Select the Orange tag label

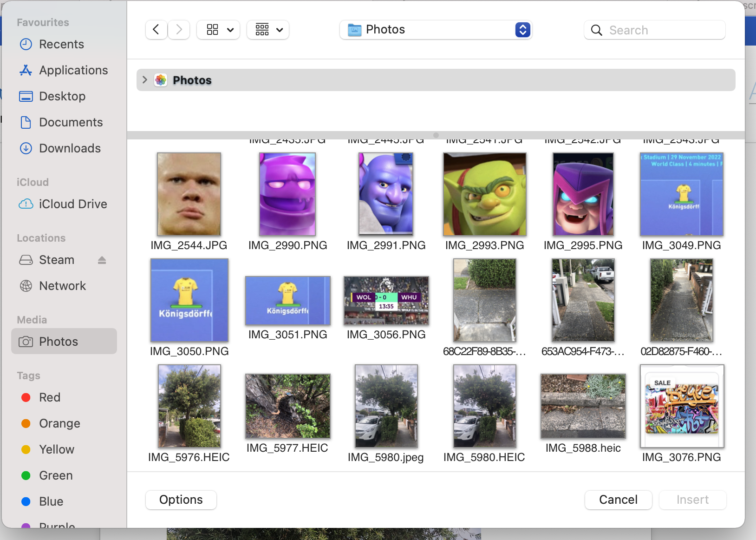pyautogui.click(x=60, y=423)
